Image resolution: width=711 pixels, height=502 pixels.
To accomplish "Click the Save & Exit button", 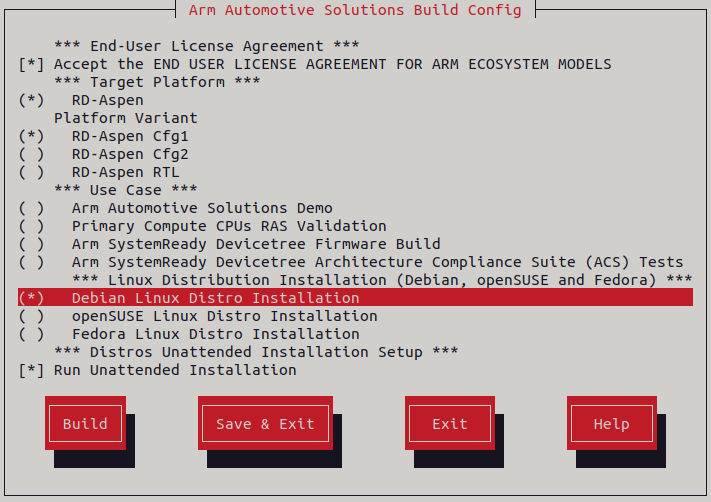I will (x=265, y=423).
